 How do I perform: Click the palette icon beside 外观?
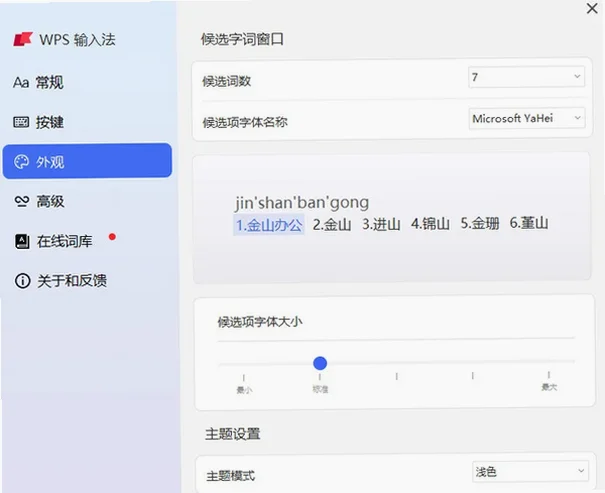(22, 162)
